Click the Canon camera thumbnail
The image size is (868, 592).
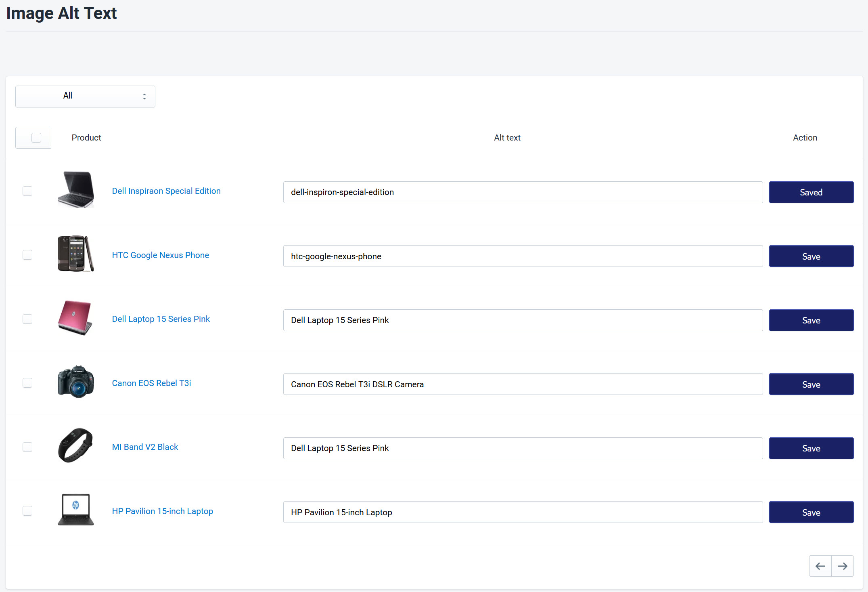[76, 382]
